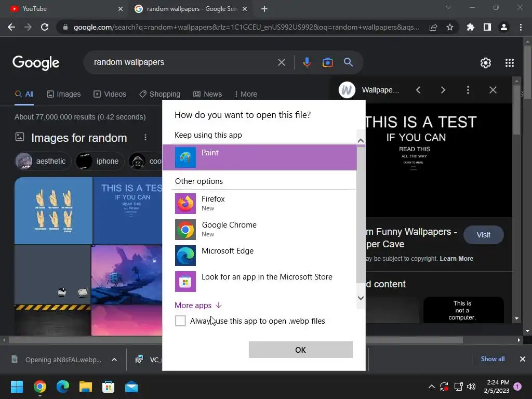Choose Google Chrome in the app list
This screenshot has height=399, width=532.
tap(259, 229)
